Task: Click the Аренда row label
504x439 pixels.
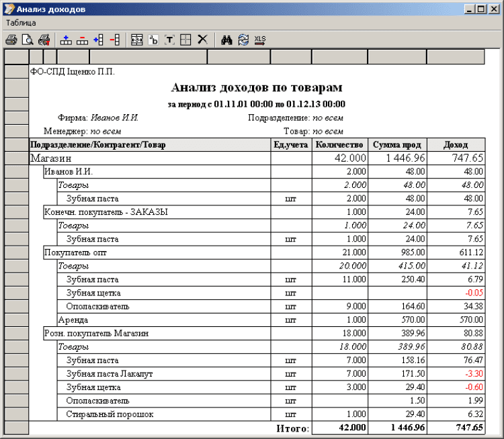Action: (73, 320)
